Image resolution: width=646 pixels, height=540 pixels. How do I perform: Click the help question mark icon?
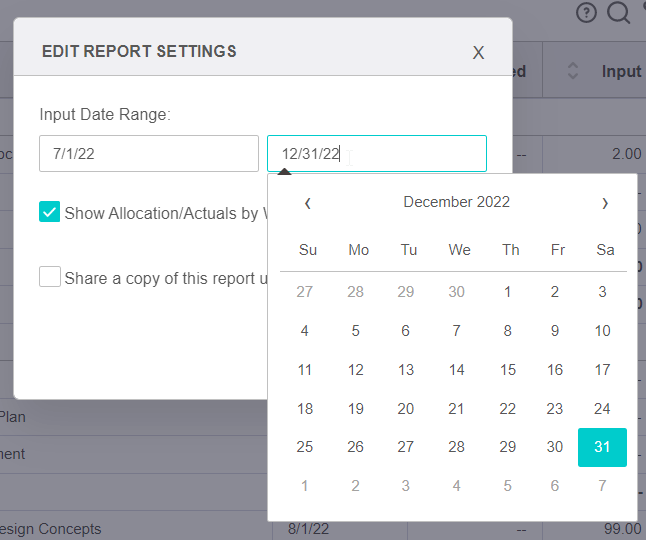coord(587,13)
